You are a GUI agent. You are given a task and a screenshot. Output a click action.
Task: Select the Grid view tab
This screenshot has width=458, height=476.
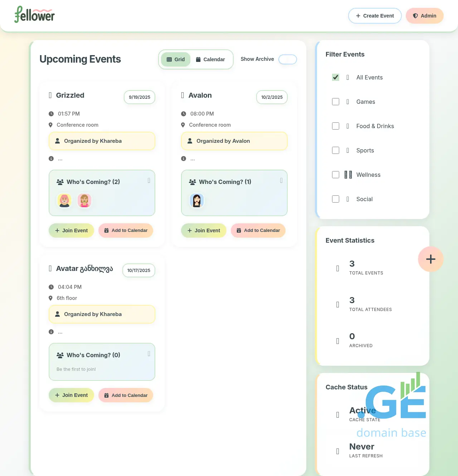tap(176, 59)
